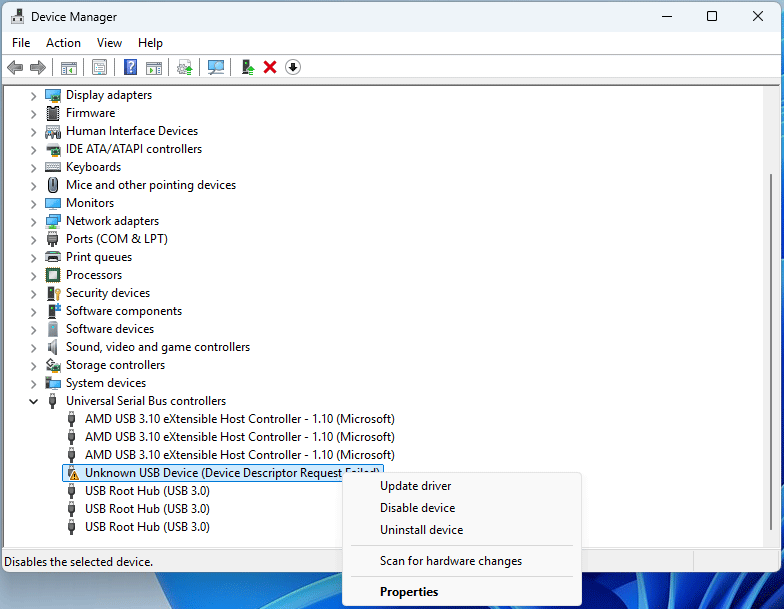Click the Security devices key icon
The width and height of the screenshot is (784, 609).
(53, 293)
